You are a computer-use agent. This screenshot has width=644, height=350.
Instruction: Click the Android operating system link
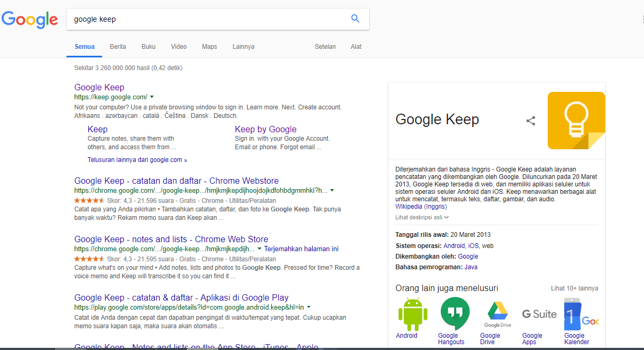pos(454,246)
